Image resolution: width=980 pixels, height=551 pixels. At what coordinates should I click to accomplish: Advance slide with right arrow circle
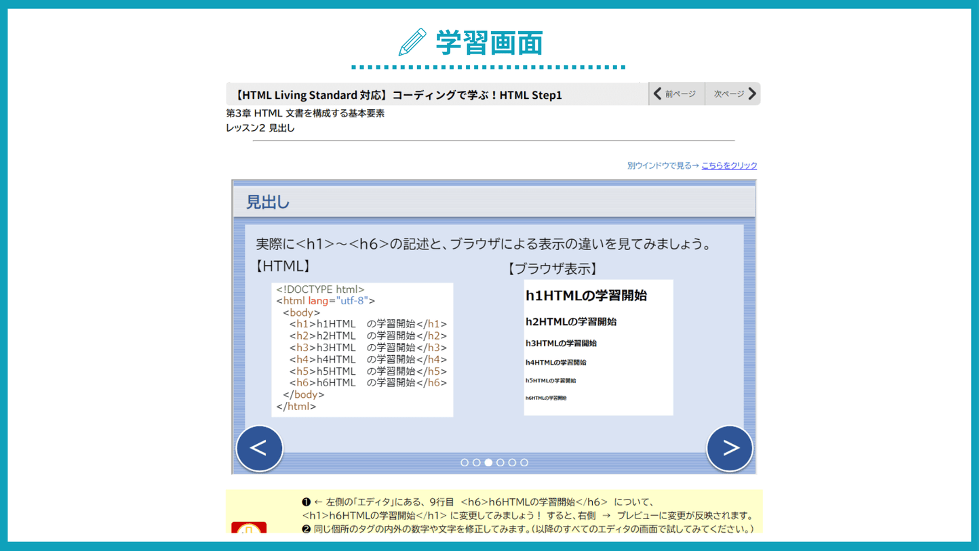pyautogui.click(x=730, y=448)
